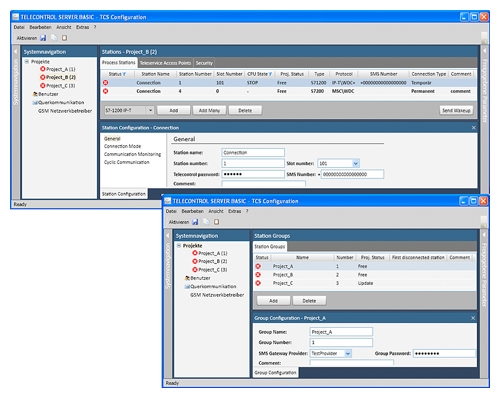
Task: Collapse Projekte node in Stations window tree
Action: (x=27, y=61)
